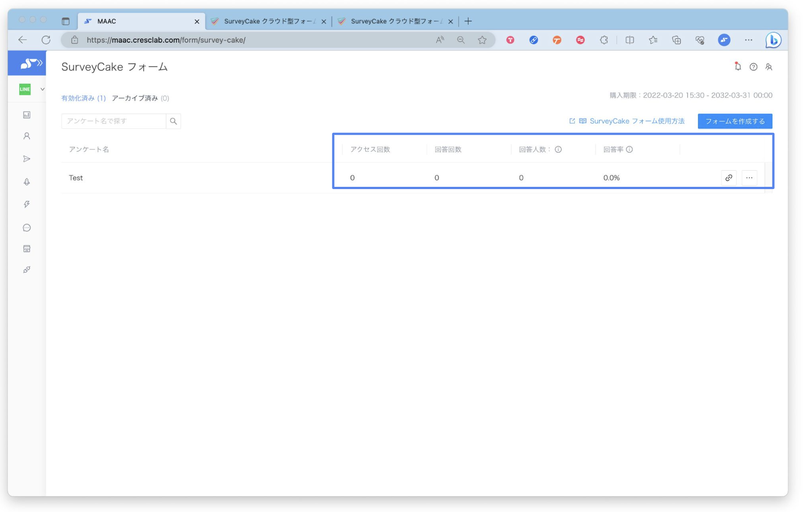Close the MAAC browser tab

(x=197, y=21)
